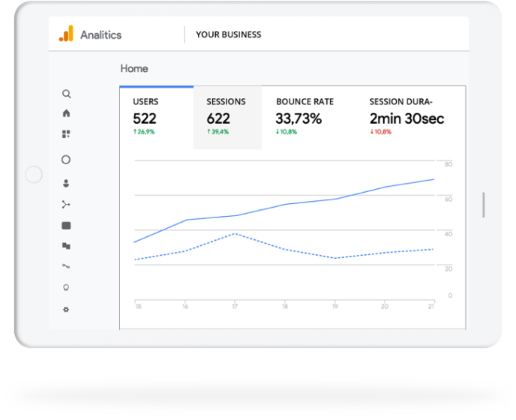The width and height of the screenshot is (516, 420).
Task: Click the Analitics title text
Action: [x=101, y=35]
